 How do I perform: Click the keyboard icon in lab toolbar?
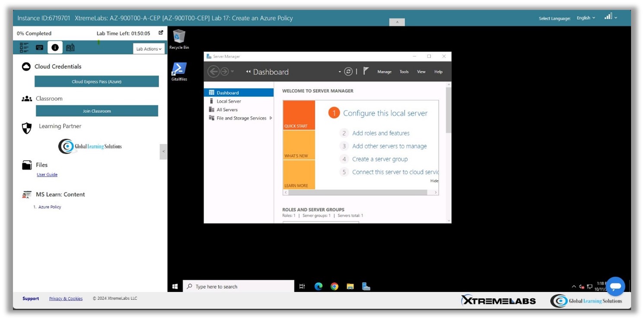pyautogui.click(x=39, y=48)
